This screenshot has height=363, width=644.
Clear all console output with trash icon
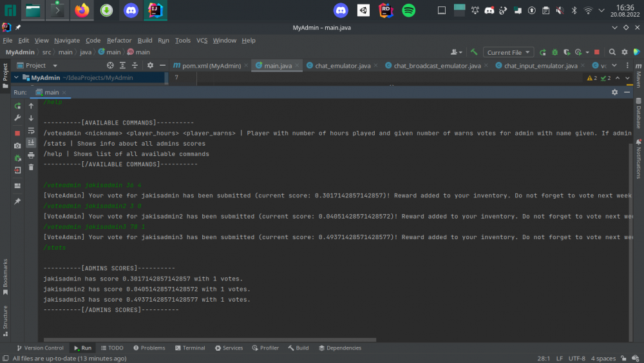click(x=31, y=168)
